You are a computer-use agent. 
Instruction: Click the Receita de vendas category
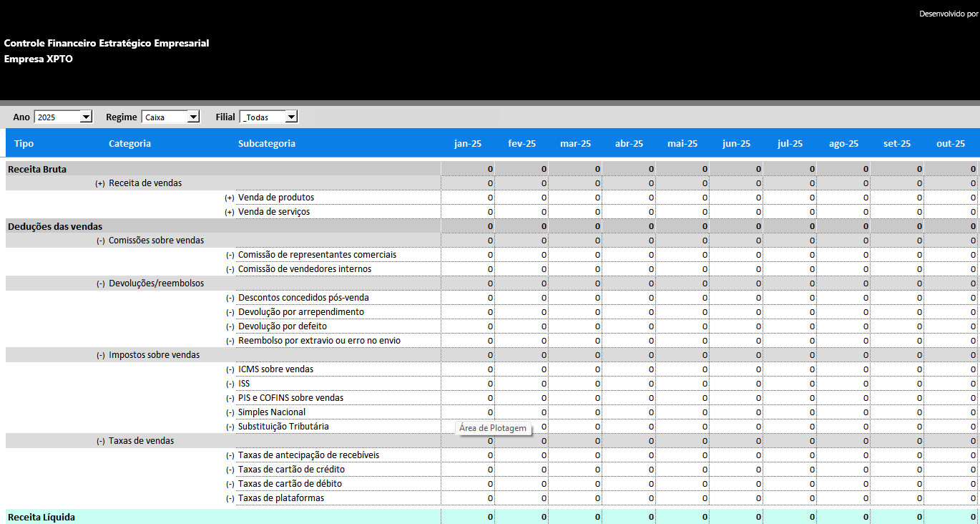(x=145, y=183)
